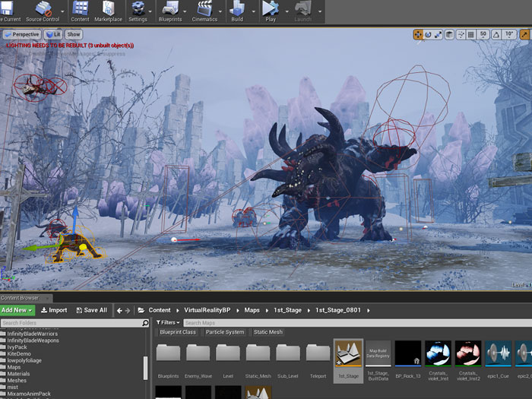Click the Launch toolbar button

click(x=302, y=11)
